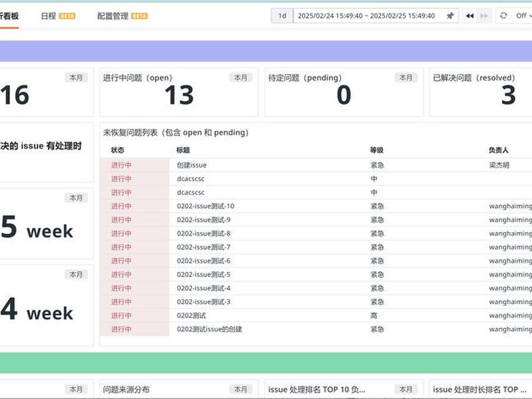The height and width of the screenshot is (399, 532).
Task: Open issue 0202-issue测试-4
Action: (x=203, y=288)
